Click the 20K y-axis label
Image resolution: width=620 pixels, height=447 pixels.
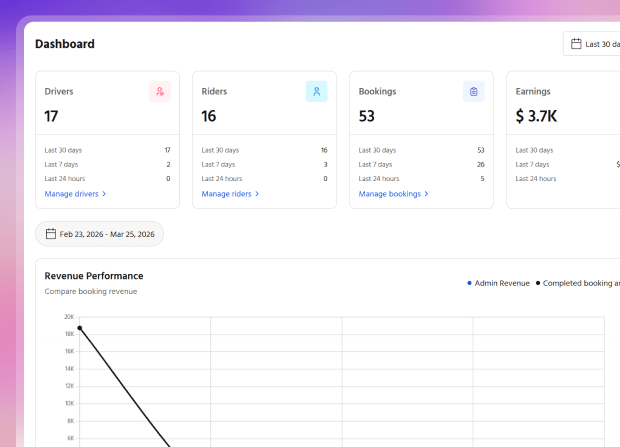pyautogui.click(x=69, y=317)
